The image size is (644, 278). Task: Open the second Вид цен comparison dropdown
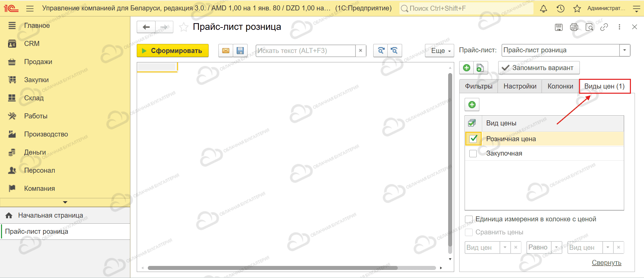608,247
